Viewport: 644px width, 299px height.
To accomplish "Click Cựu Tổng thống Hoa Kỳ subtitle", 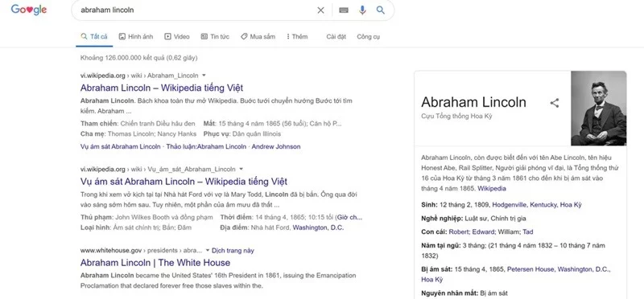I will click(x=456, y=116).
